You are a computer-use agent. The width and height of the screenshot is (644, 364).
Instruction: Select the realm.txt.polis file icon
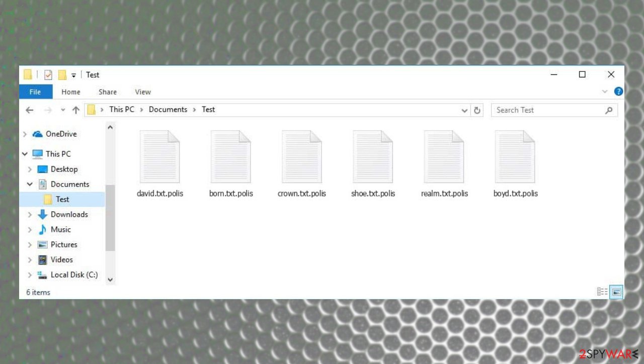[444, 156]
